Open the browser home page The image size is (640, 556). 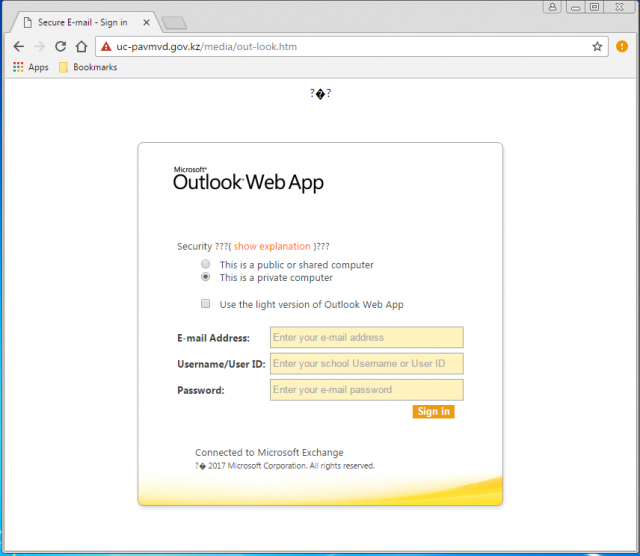click(82, 47)
